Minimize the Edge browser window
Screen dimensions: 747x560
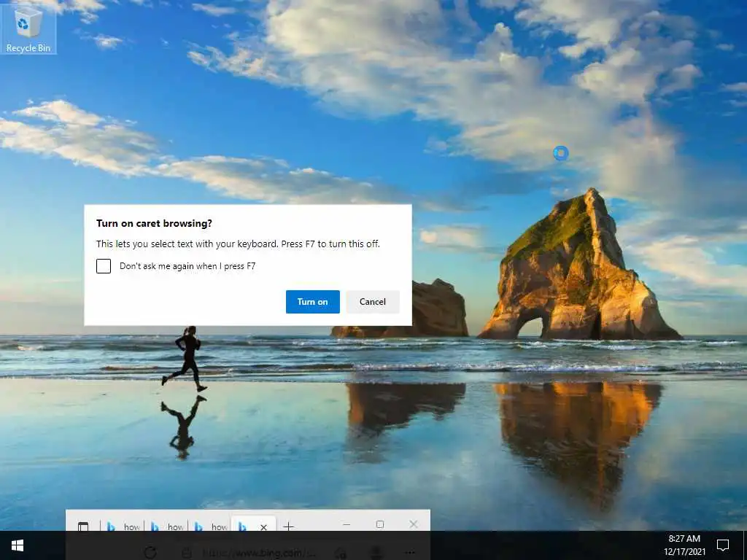coord(347,524)
